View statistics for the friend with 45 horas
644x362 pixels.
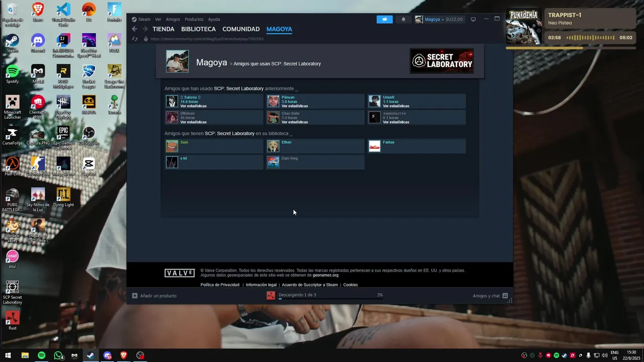coord(193,122)
